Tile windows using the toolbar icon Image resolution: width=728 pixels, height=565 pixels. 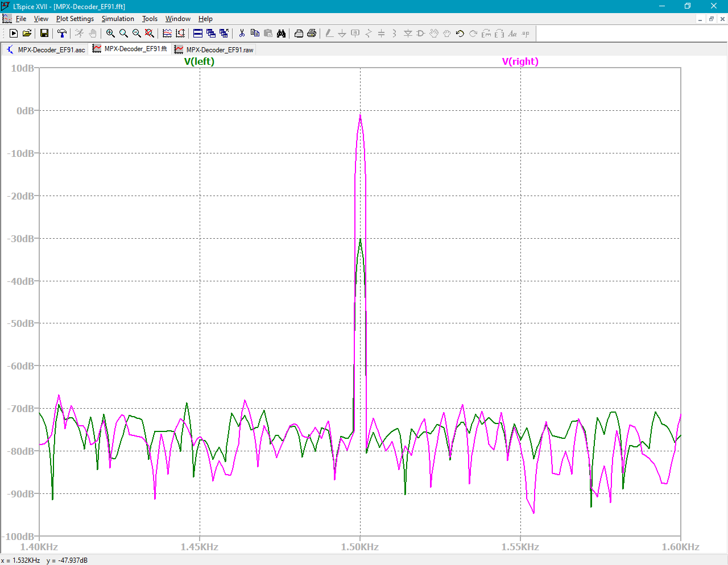(x=198, y=34)
